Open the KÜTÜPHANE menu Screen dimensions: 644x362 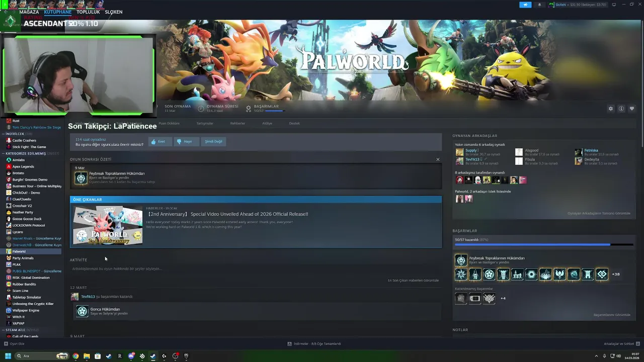(x=58, y=12)
